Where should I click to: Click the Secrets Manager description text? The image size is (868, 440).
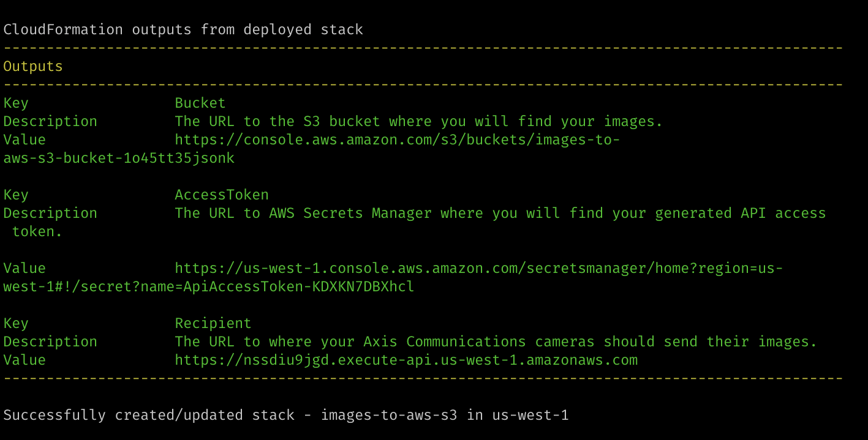pos(500,214)
